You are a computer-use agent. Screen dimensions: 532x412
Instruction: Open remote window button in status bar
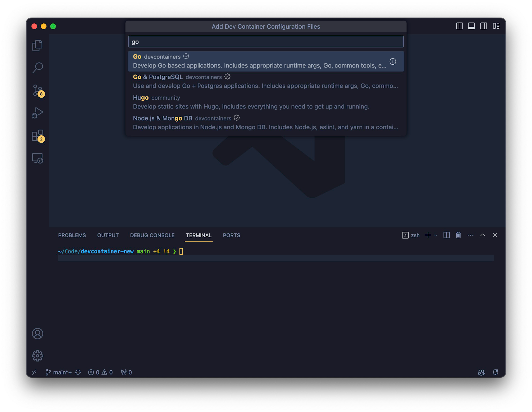coord(34,372)
